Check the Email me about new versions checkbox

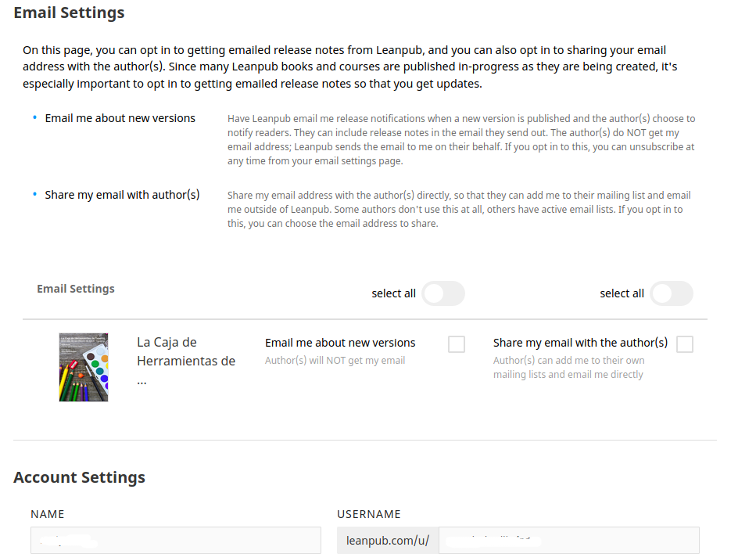point(456,344)
